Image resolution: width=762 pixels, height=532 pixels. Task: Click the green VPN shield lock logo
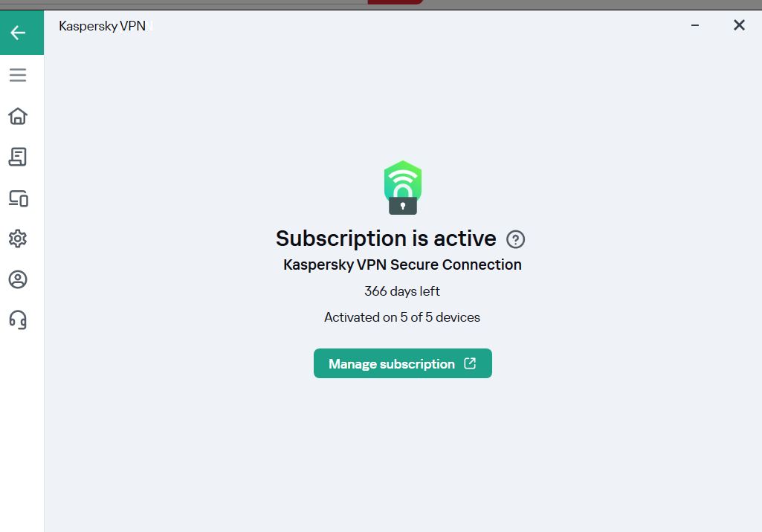[x=403, y=187]
